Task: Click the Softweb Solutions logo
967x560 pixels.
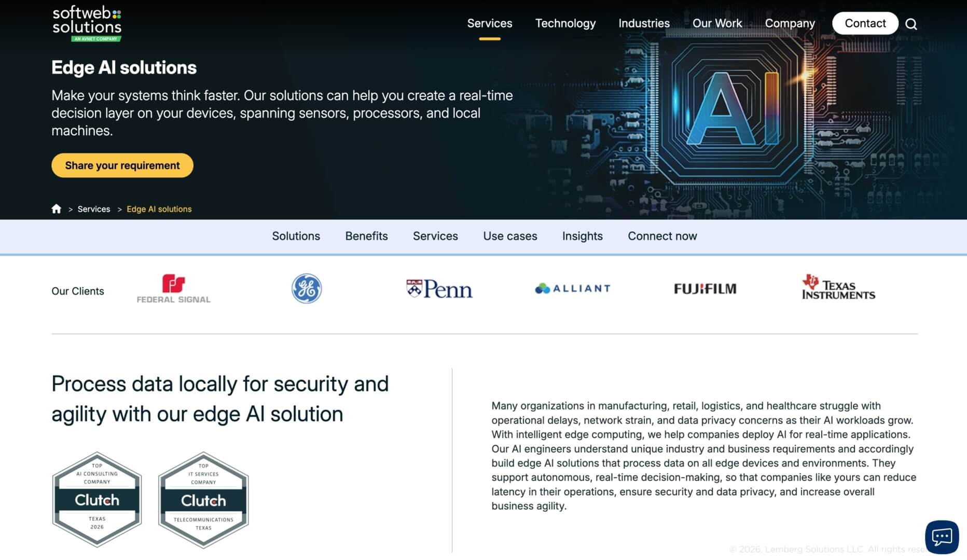Action: pyautogui.click(x=87, y=23)
